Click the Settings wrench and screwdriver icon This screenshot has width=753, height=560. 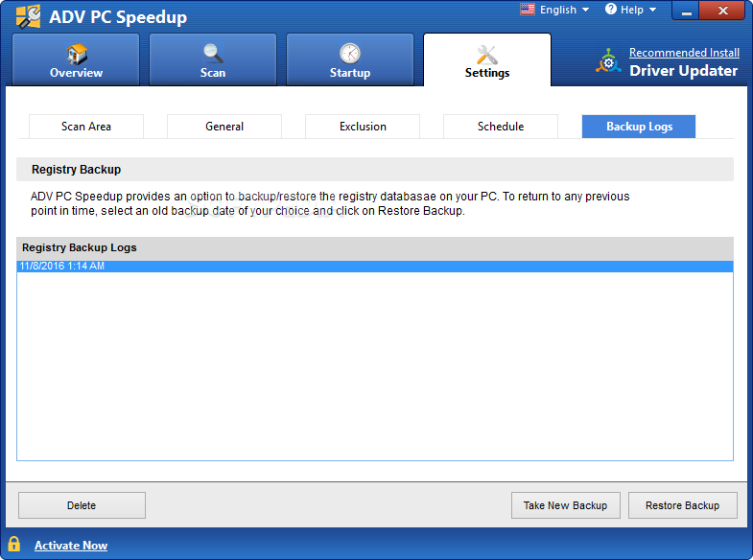pos(487,55)
